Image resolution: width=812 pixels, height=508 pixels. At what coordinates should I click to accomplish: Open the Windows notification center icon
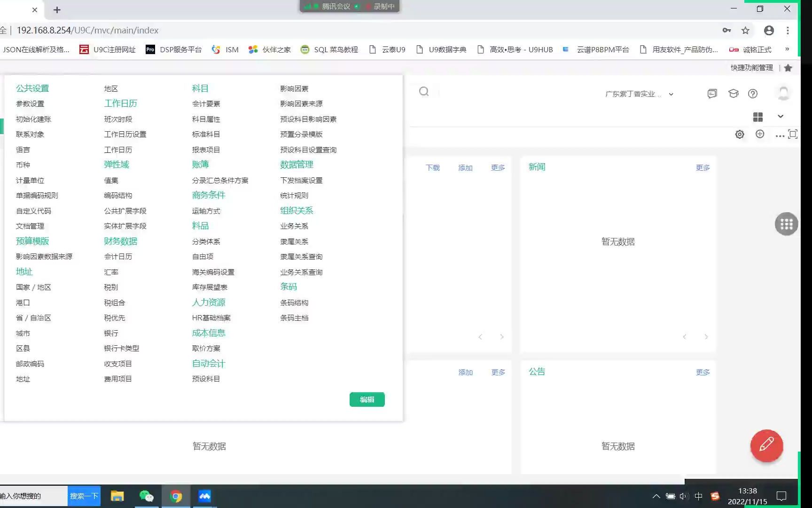(x=781, y=496)
